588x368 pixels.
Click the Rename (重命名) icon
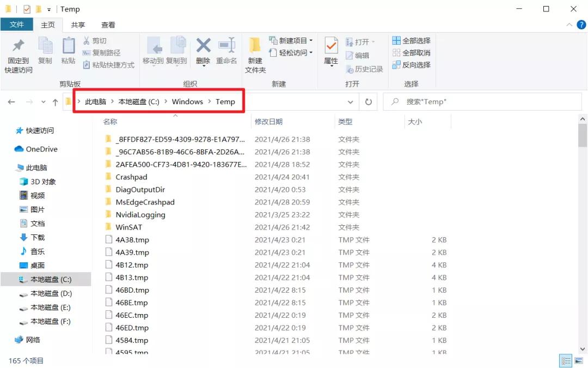point(227,53)
